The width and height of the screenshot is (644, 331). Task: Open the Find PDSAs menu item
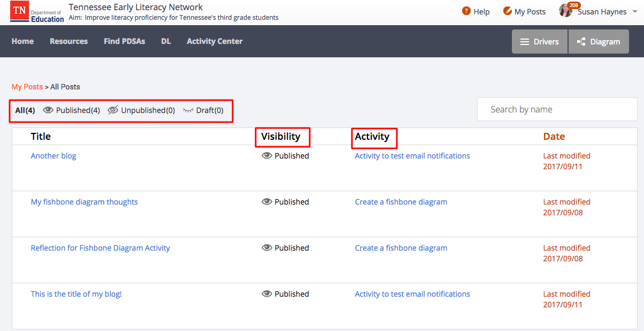(124, 41)
